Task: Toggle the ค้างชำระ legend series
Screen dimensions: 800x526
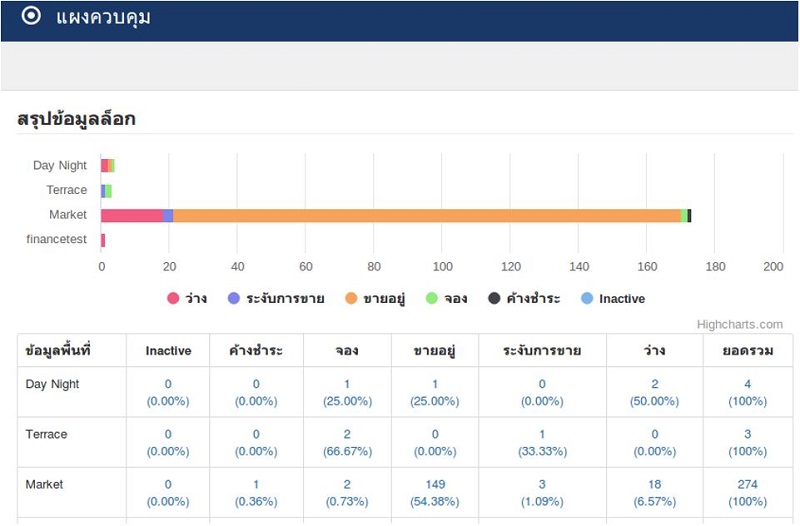Action: pyautogui.click(x=524, y=298)
